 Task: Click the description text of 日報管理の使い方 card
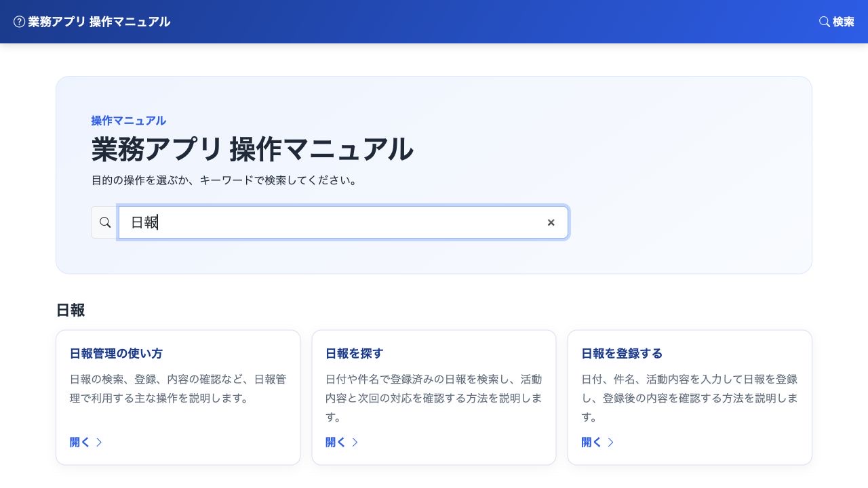(178, 389)
